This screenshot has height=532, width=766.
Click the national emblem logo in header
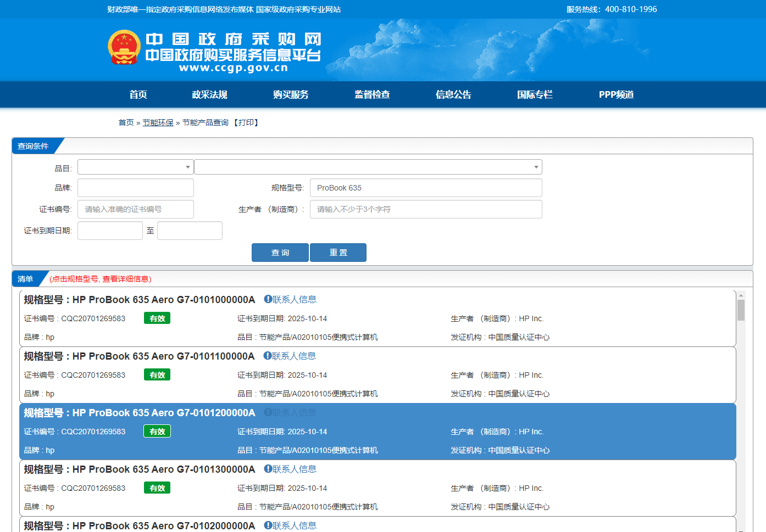tap(124, 47)
